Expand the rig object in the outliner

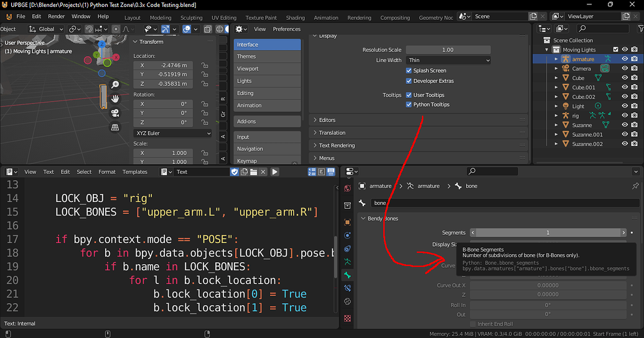coord(556,116)
